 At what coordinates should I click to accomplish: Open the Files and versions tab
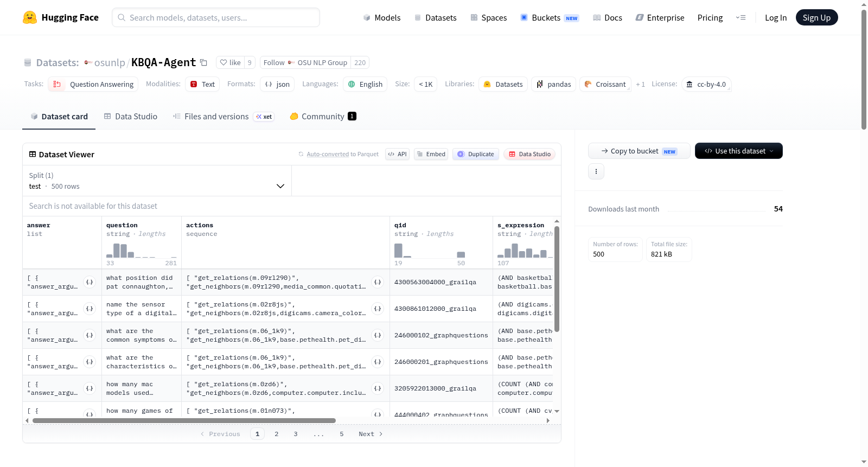[224, 116]
